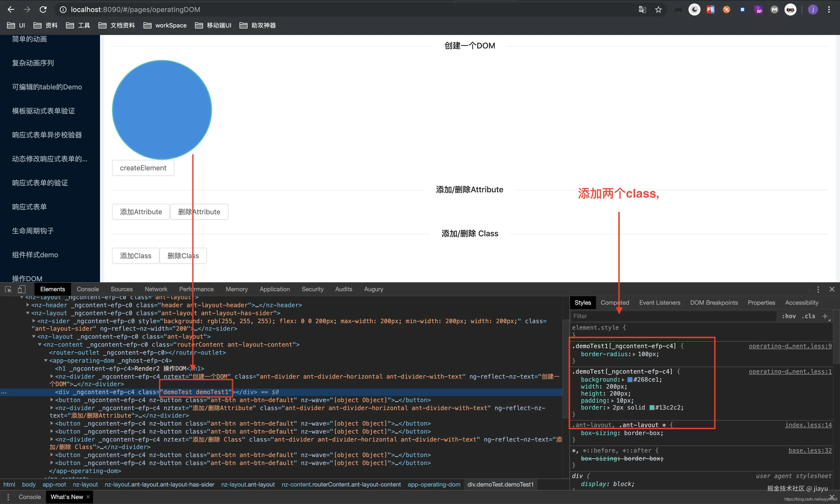Image resolution: width=840 pixels, height=504 pixels.
Task: Click the new style rule plus icon
Action: tap(825, 316)
